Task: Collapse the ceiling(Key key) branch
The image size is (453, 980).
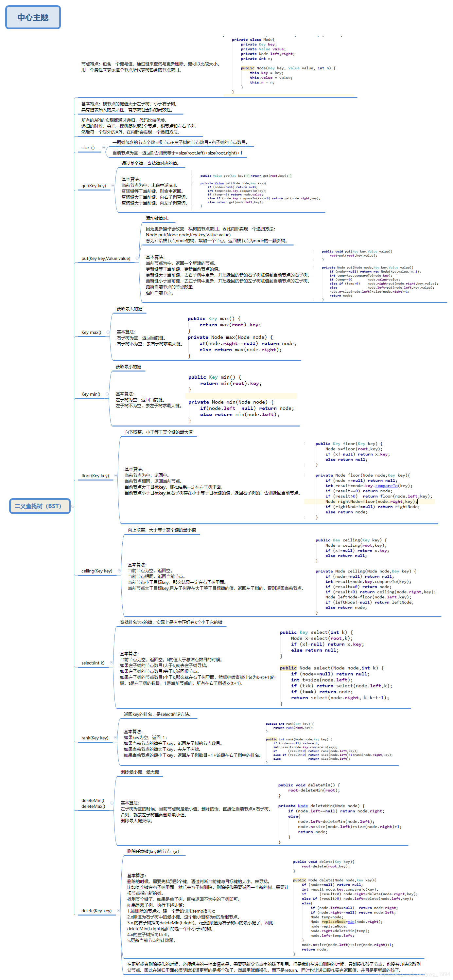Action: point(119,571)
